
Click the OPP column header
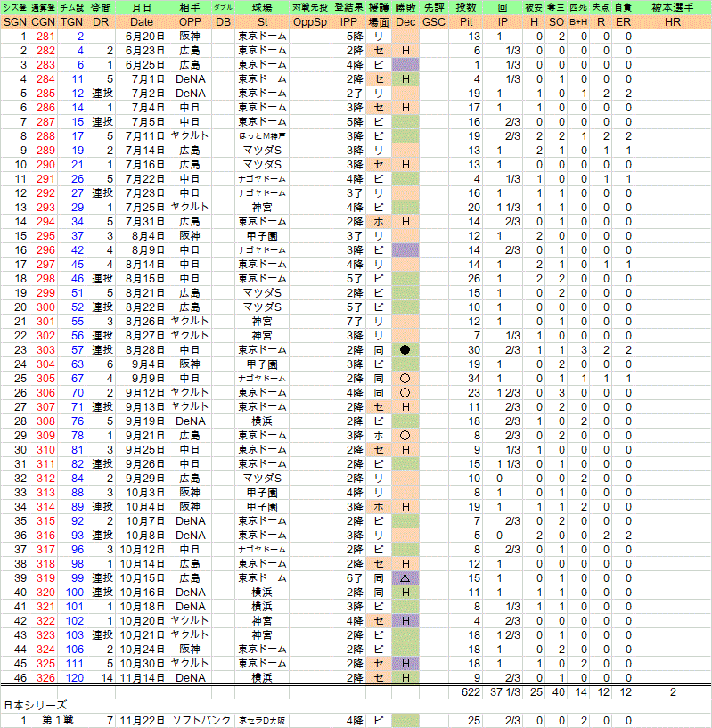tap(190, 22)
